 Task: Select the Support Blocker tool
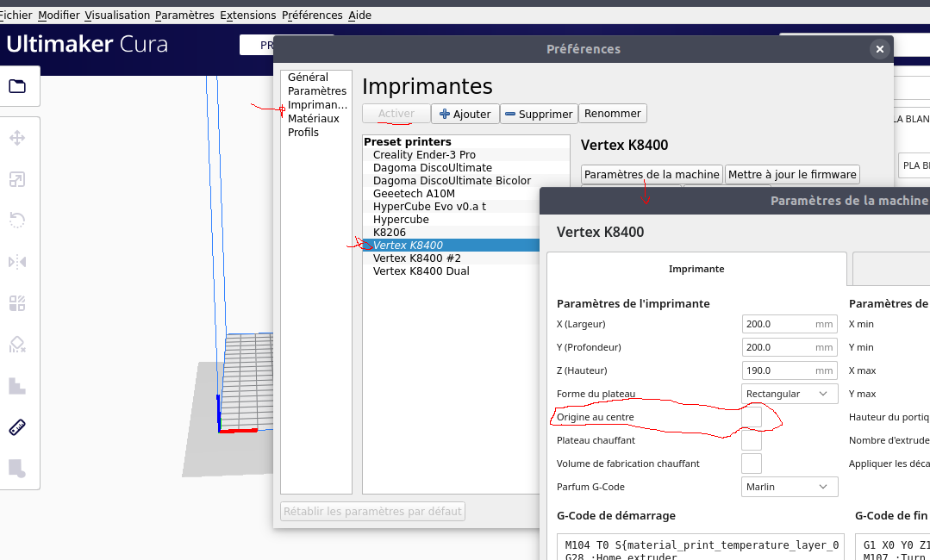[17, 345]
